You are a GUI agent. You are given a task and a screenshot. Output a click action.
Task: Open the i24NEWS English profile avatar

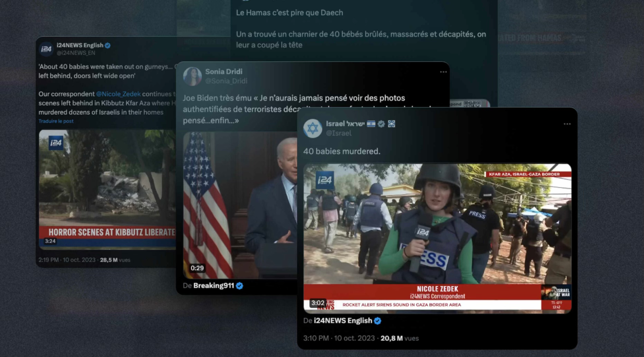tap(46, 49)
